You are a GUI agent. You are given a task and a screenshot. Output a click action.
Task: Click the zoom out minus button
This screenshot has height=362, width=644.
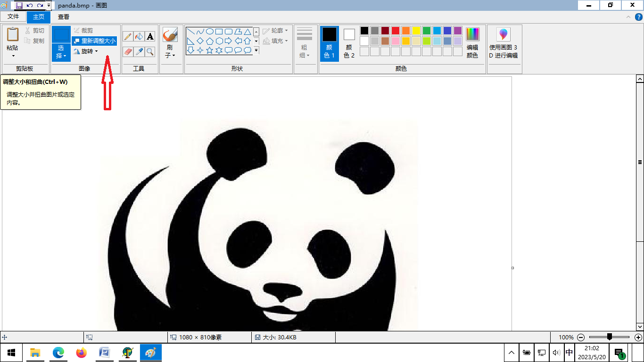point(581,337)
